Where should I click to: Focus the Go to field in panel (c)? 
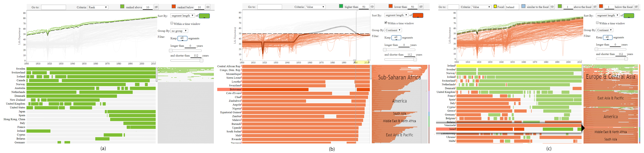pos(453,7)
